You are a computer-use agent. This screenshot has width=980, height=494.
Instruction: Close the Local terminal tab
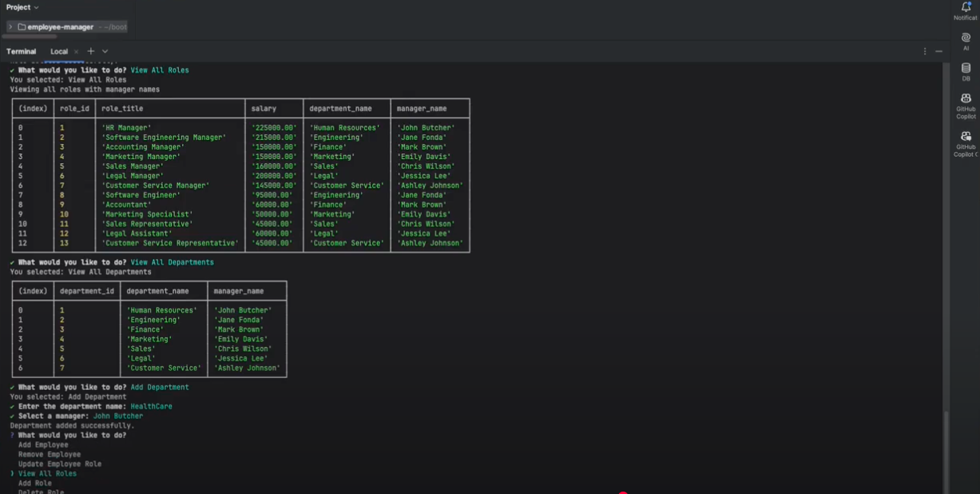tap(77, 51)
